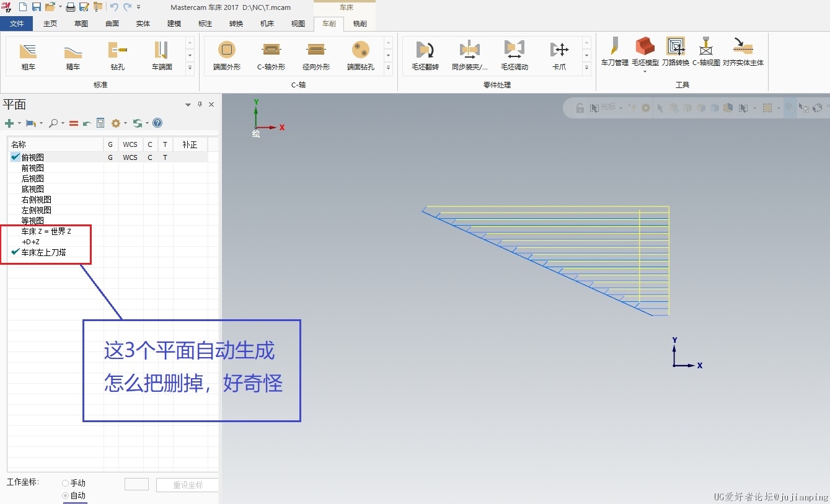Image resolution: width=830 pixels, height=504 pixels.
Task: Click the sheet display icon in planes toolbar
Action: click(100, 123)
